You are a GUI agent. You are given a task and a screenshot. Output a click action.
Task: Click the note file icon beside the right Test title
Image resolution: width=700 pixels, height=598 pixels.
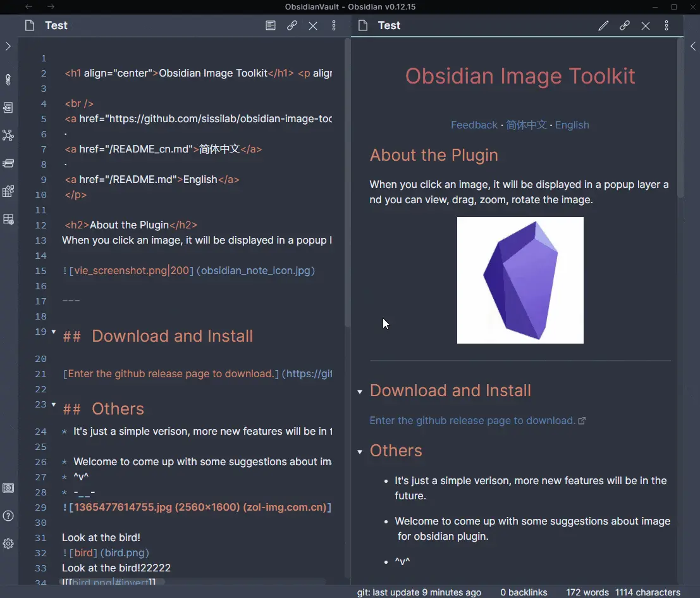click(363, 25)
